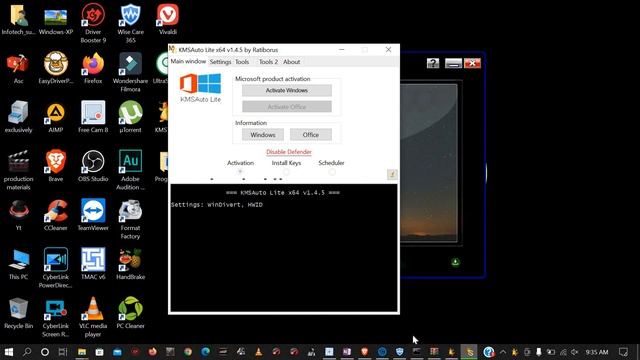
Task: Open the Asc desktop shortcut
Action: pos(18,69)
